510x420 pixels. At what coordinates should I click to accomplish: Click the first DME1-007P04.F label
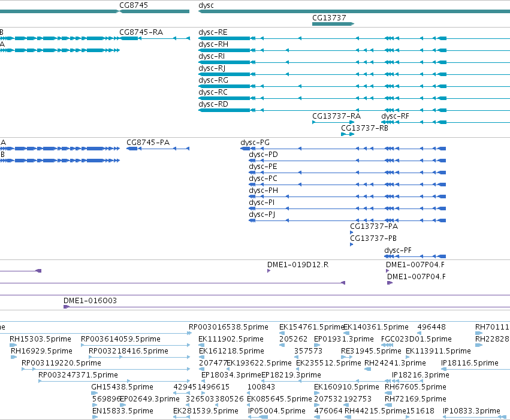[x=415, y=265]
